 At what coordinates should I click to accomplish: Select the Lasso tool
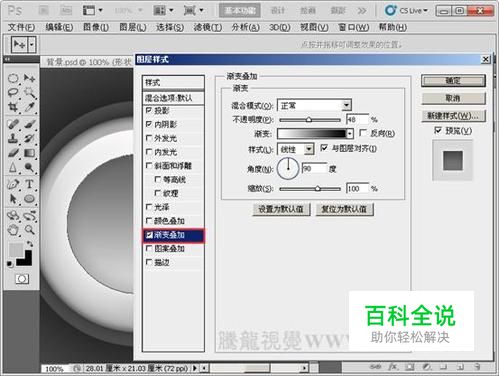13,93
